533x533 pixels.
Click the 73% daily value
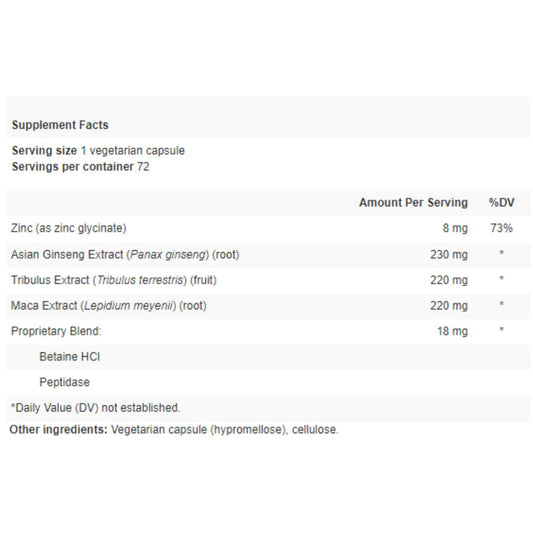[x=501, y=228]
